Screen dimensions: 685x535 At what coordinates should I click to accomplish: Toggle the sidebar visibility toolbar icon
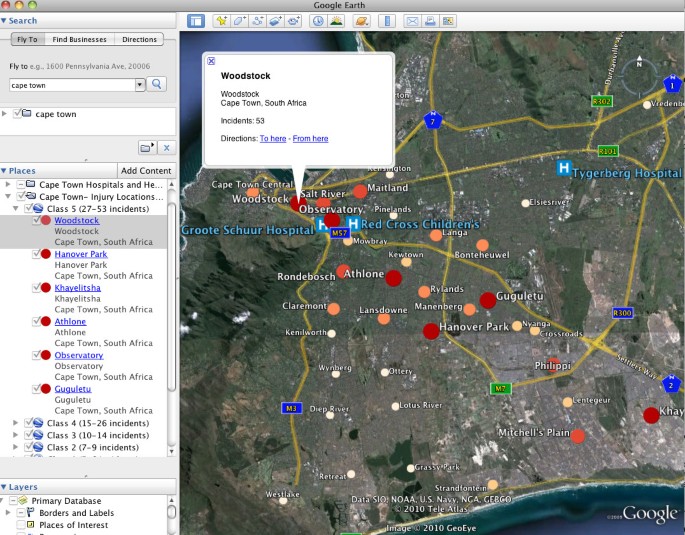click(196, 21)
